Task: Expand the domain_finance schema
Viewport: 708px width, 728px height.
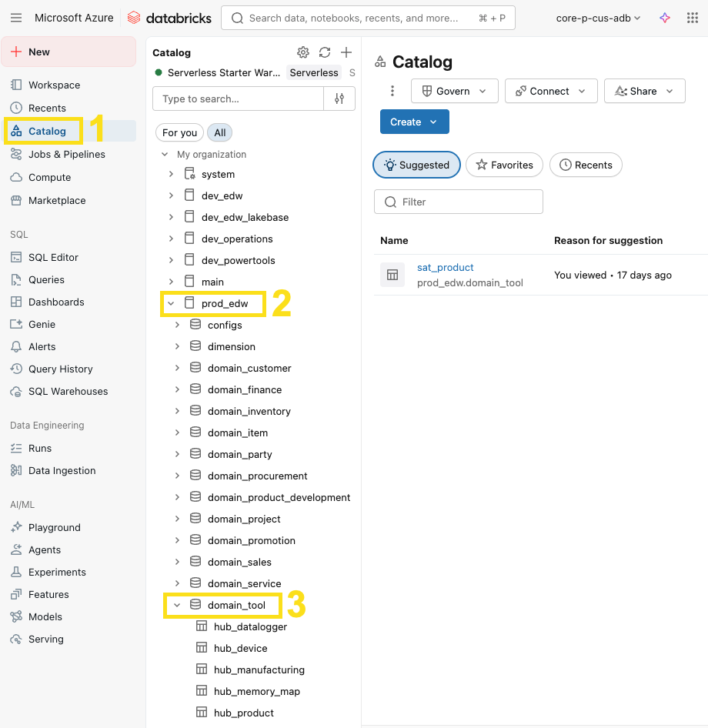Action: pyautogui.click(x=177, y=389)
